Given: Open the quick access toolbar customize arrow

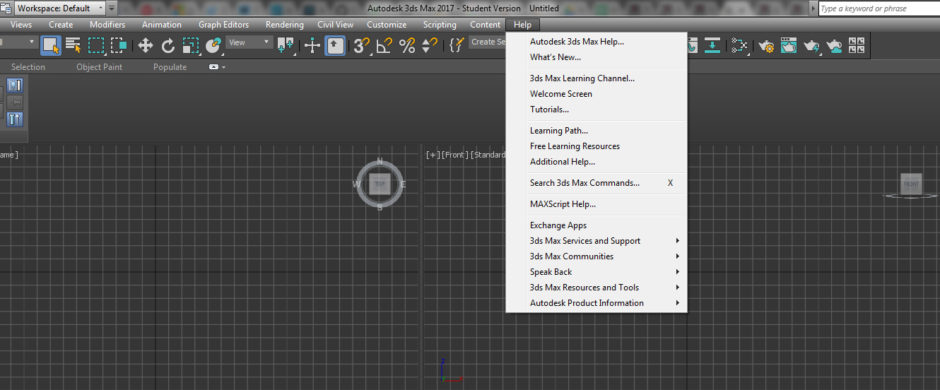Looking at the screenshot, I should point(112,8).
